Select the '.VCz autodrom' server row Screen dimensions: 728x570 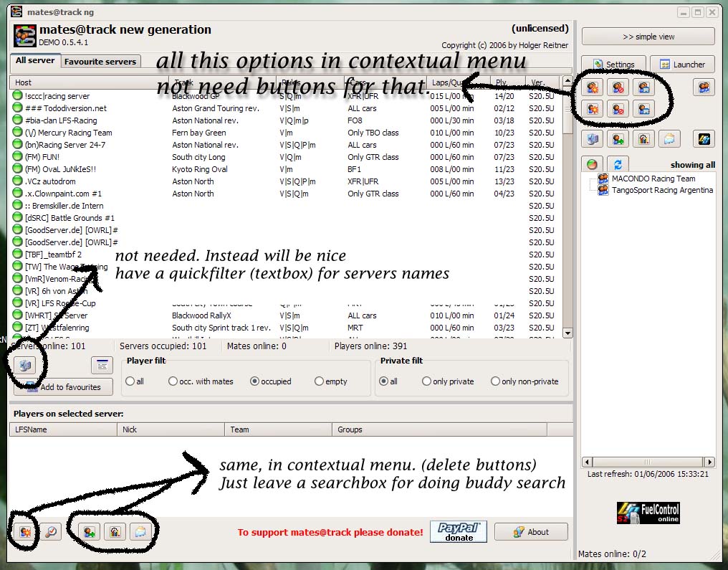[x=285, y=181]
